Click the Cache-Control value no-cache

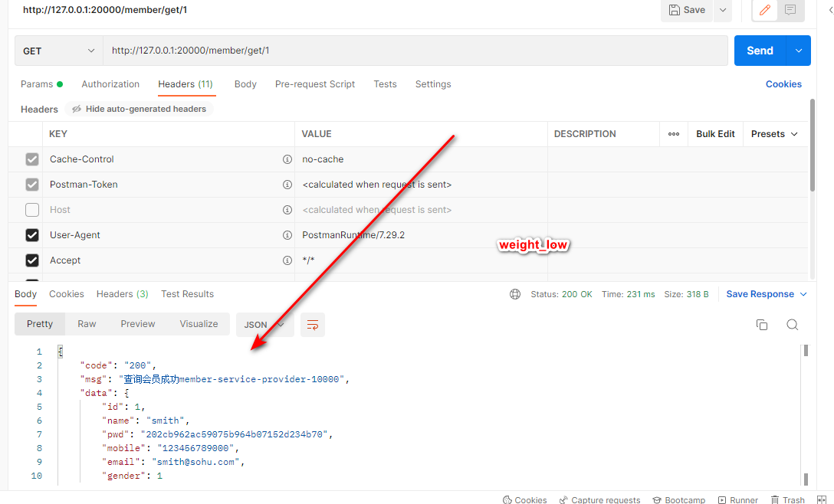coord(323,159)
